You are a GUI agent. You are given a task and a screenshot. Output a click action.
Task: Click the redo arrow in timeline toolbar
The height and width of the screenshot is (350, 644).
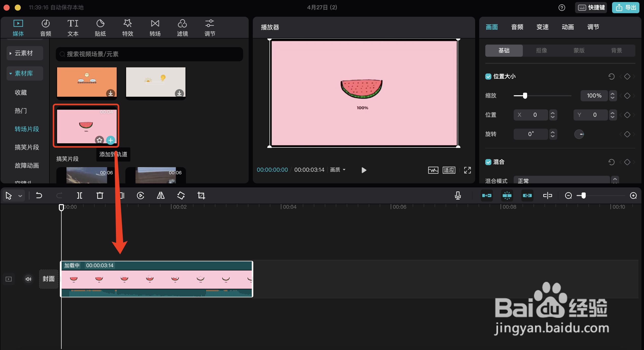[59, 195]
